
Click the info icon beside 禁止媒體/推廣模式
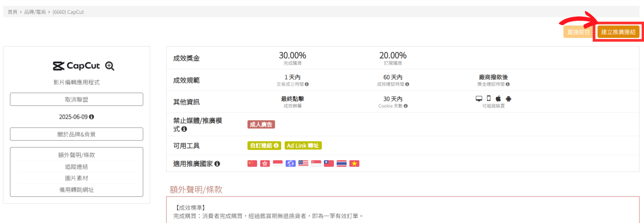pos(184,129)
